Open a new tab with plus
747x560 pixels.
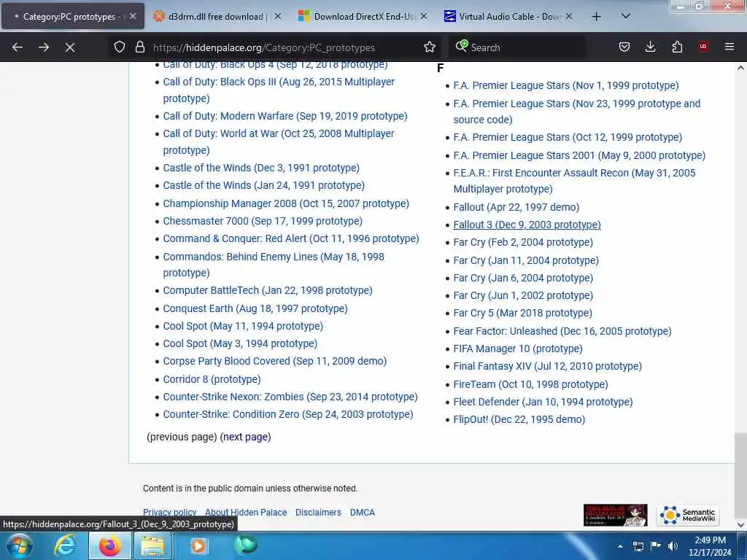(596, 17)
